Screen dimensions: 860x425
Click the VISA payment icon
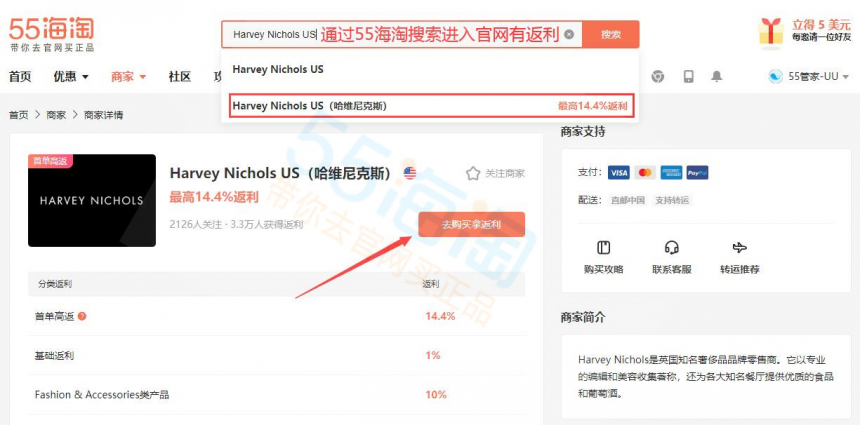(619, 173)
